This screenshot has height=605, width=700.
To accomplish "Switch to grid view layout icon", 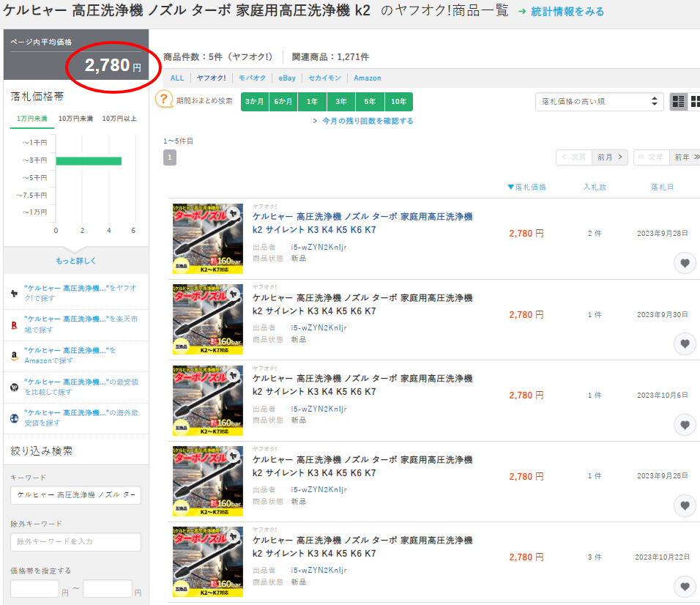I will point(695,102).
